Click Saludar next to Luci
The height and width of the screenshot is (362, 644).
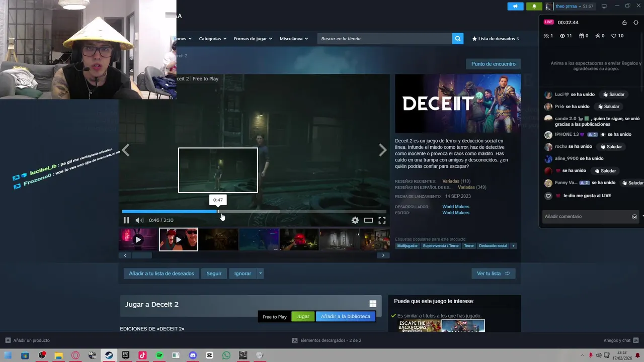(614, 95)
